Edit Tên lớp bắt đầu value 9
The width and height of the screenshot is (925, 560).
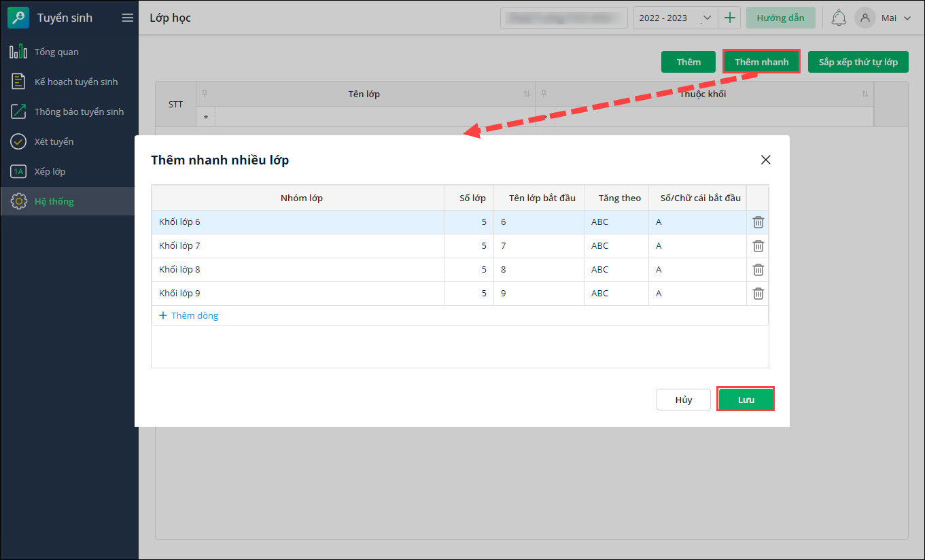(x=539, y=294)
